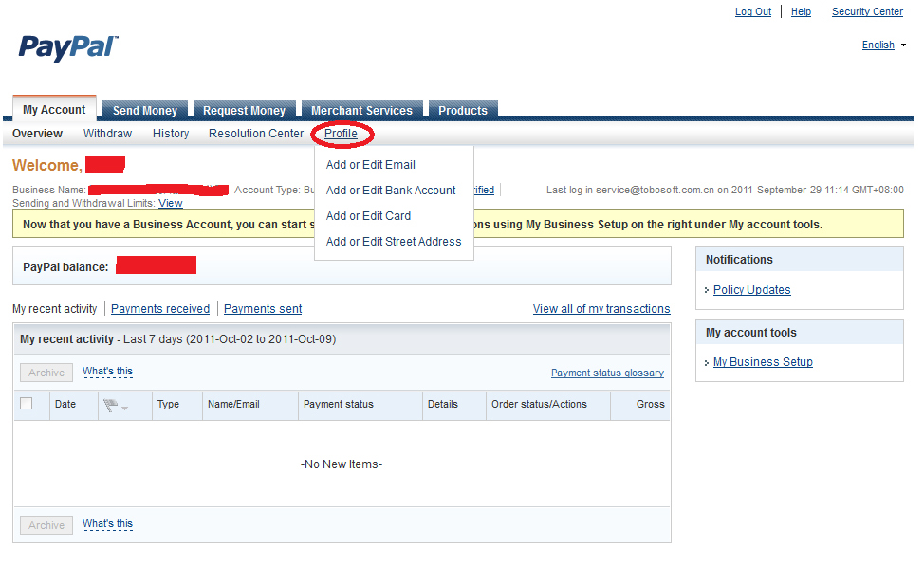Open the Products tab
This screenshot has width=924, height=564.
pos(463,111)
